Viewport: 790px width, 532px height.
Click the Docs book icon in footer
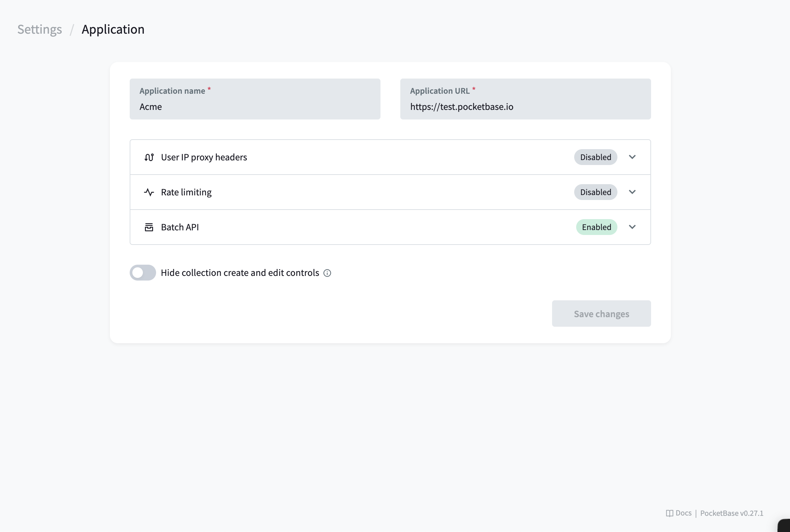click(x=670, y=513)
